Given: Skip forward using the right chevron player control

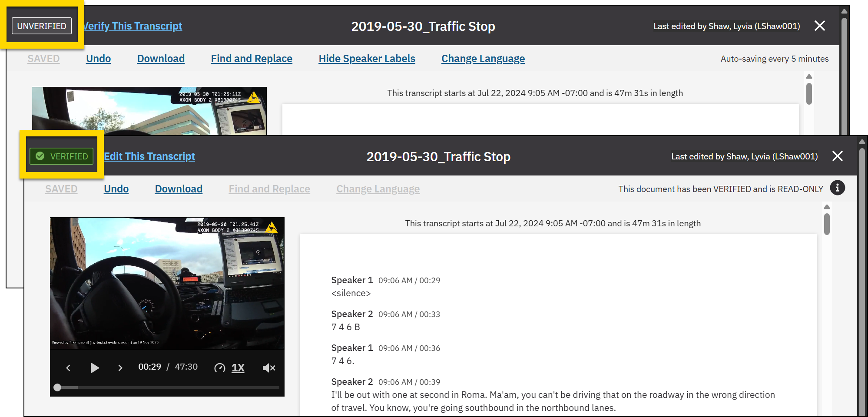Looking at the screenshot, I should (x=120, y=367).
